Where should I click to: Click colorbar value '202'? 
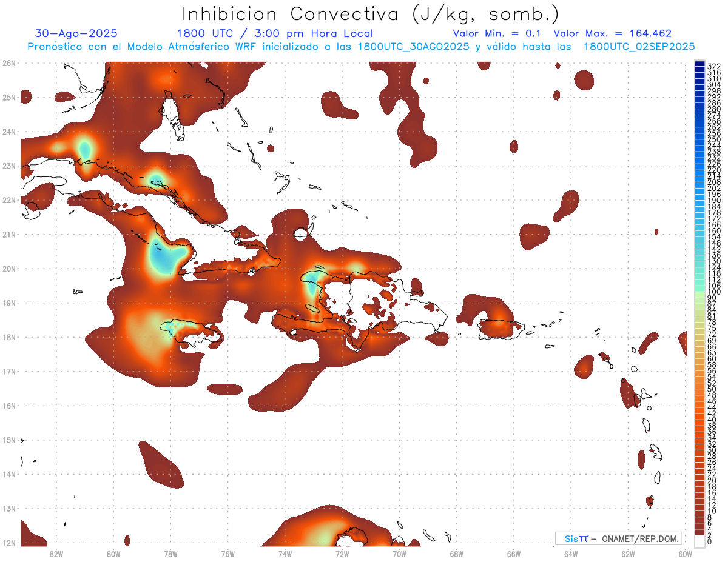coord(713,188)
